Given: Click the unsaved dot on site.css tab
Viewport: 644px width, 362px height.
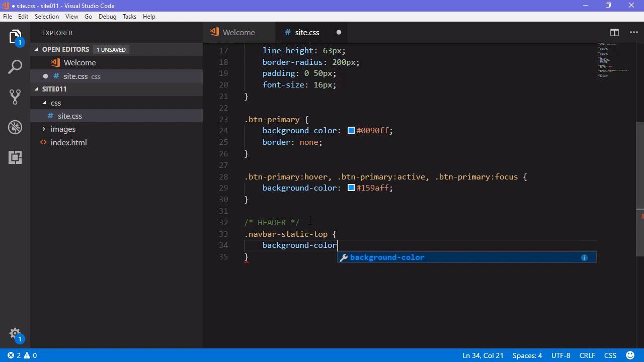Looking at the screenshot, I should tap(339, 32).
